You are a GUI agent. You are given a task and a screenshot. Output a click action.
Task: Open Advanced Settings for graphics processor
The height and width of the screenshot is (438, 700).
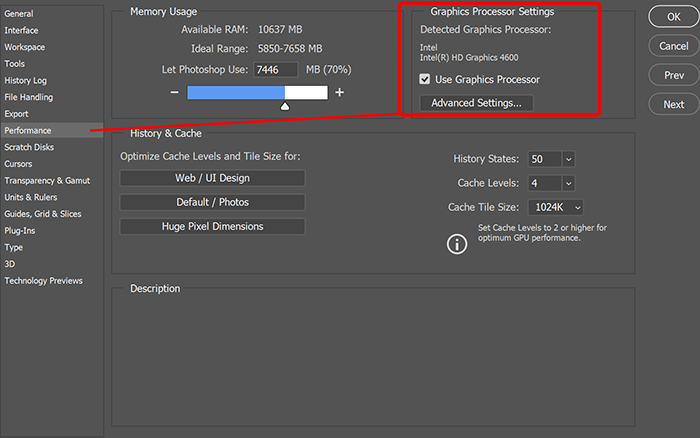click(x=477, y=103)
